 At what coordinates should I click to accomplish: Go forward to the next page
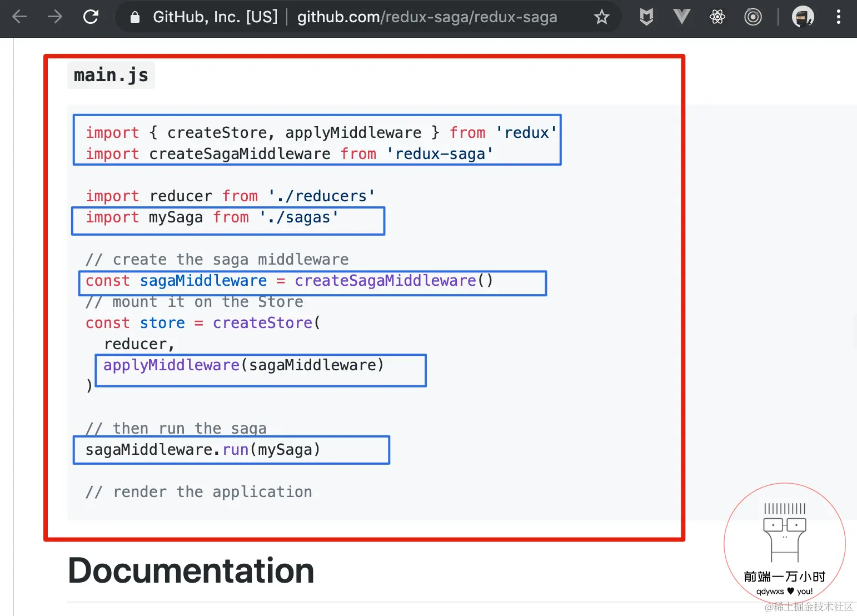tap(55, 17)
